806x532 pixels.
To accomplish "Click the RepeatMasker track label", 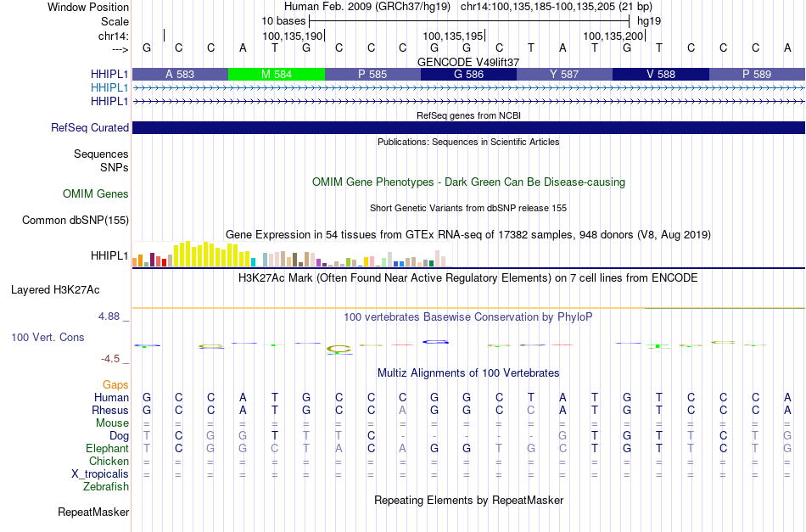I will 93,512.
